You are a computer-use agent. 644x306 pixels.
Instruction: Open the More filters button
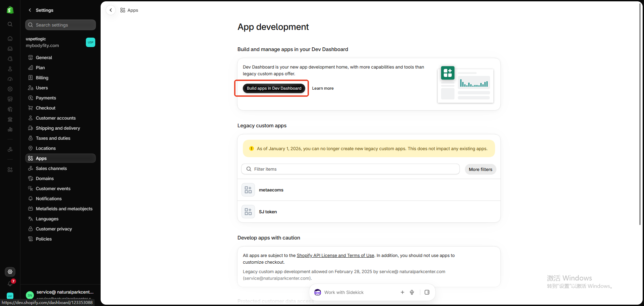click(480, 169)
